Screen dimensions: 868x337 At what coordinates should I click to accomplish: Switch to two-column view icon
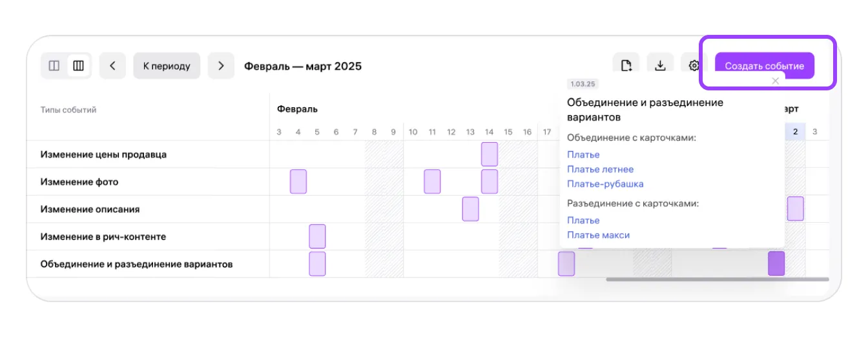(x=54, y=66)
